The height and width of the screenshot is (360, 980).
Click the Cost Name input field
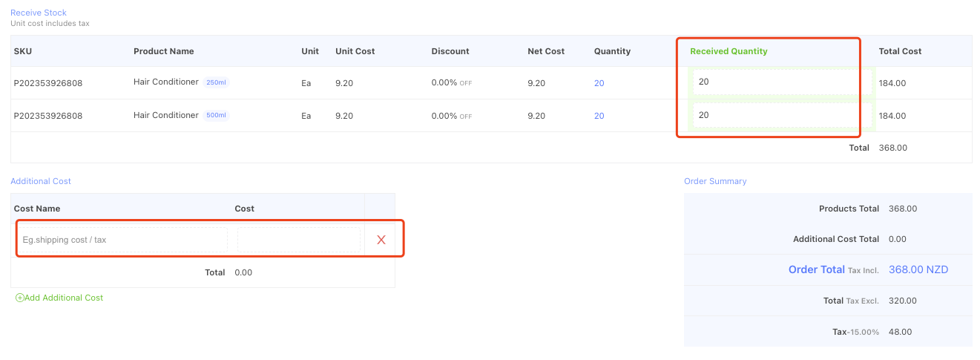pos(123,240)
